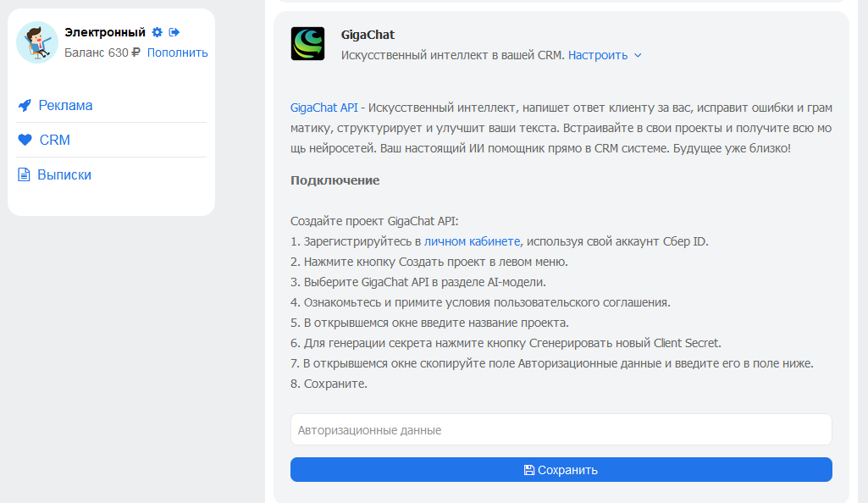This screenshot has height=503, width=868.
Task: Click Пополнить to top up balance
Action: pos(178,53)
